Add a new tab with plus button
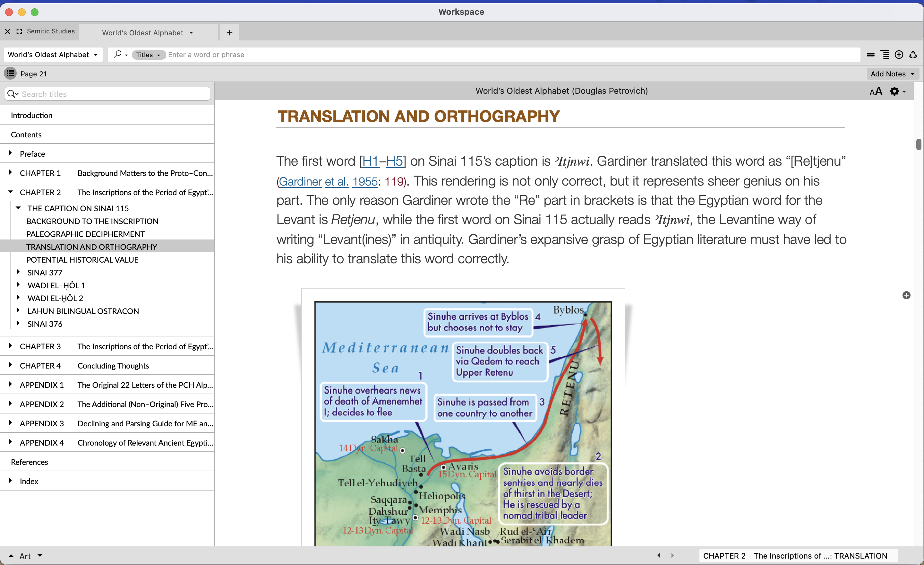This screenshot has width=924, height=565. click(x=229, y=33)
